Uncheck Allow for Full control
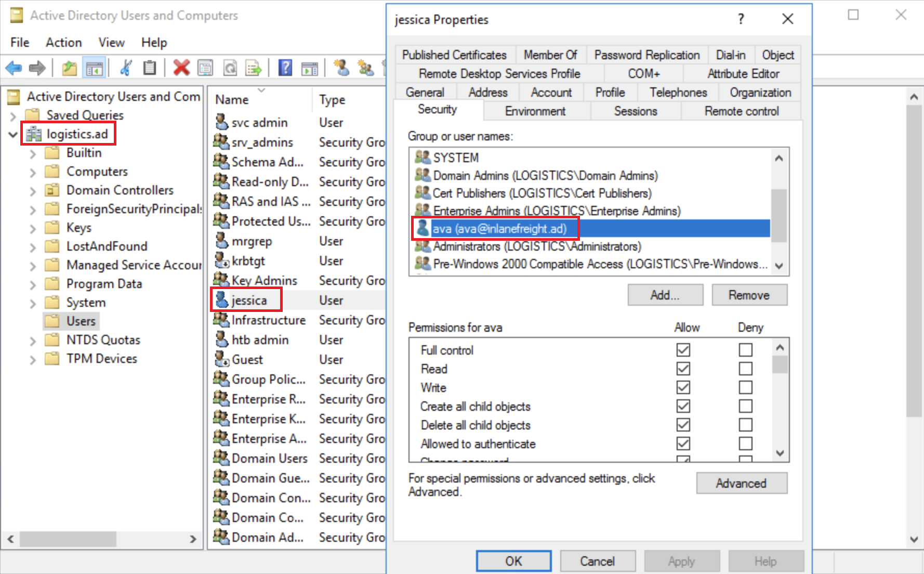 tap(683, 350)
